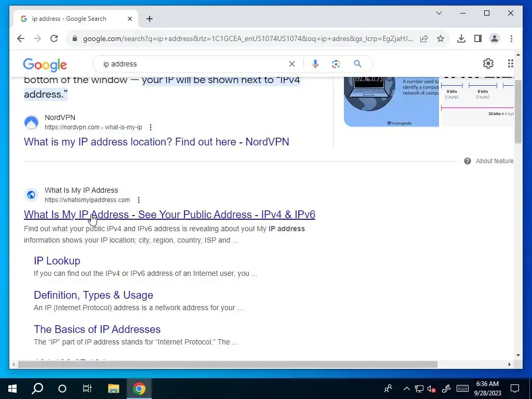Click the Google search input field
This screenshot has width=532, height=399.
click(x=193, y=64)
